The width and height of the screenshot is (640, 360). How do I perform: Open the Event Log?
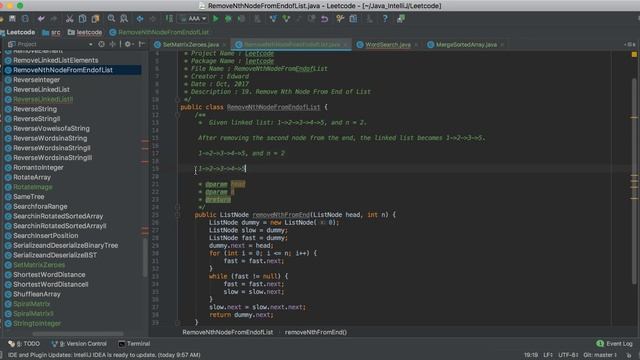coord(614,344)
